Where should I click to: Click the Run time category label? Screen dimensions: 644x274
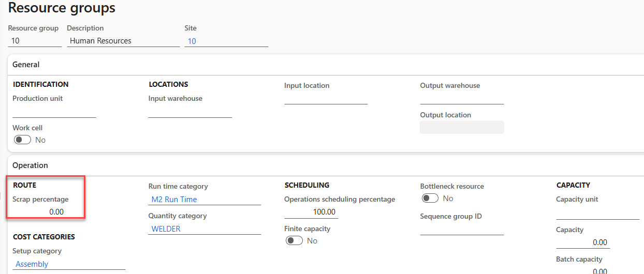178,187
